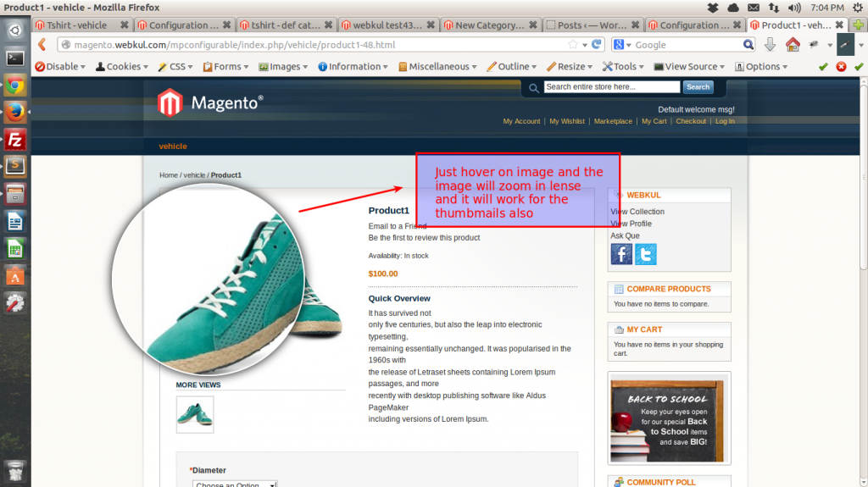Select the shoe thumbnail under More Views
This screenshot has width=868, height=487.
point(195,414)
